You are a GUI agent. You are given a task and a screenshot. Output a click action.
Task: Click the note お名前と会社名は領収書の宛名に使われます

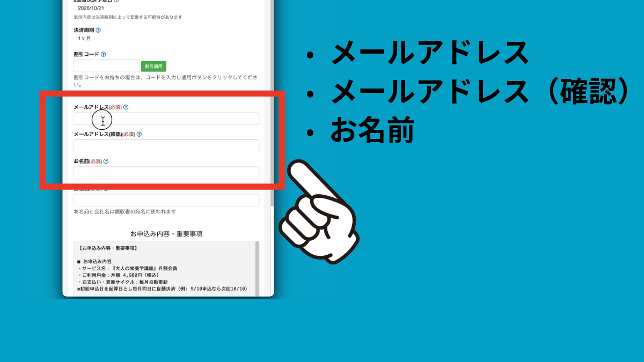(125, 212)
